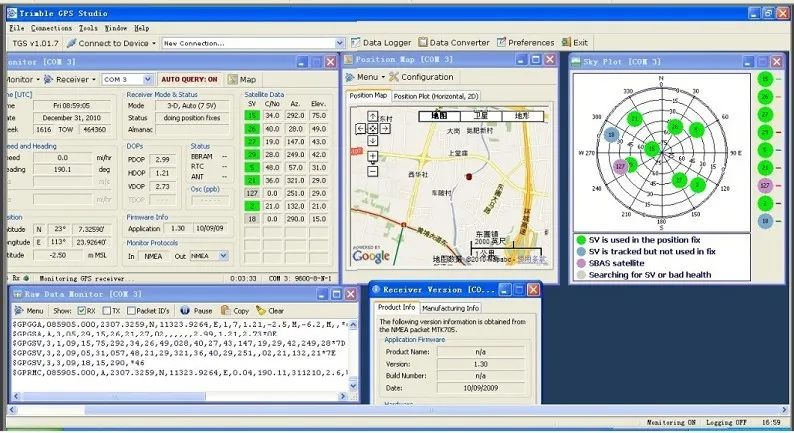This screenshot has width=794, height=433.
Task: Uncheck the RX show checkbox
Action: [81, 311]
